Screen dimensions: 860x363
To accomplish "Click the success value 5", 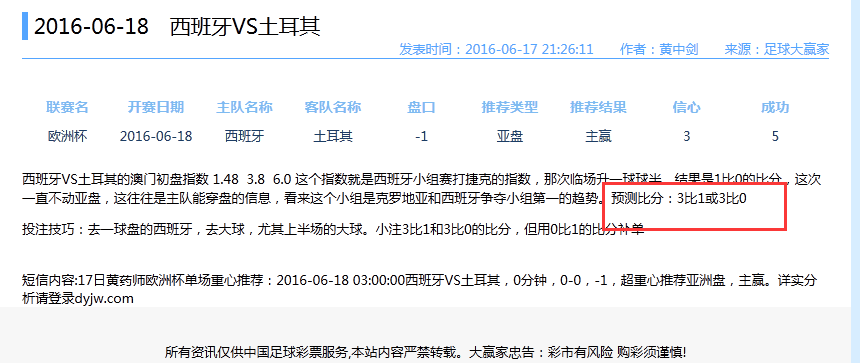I will point(775,136).
